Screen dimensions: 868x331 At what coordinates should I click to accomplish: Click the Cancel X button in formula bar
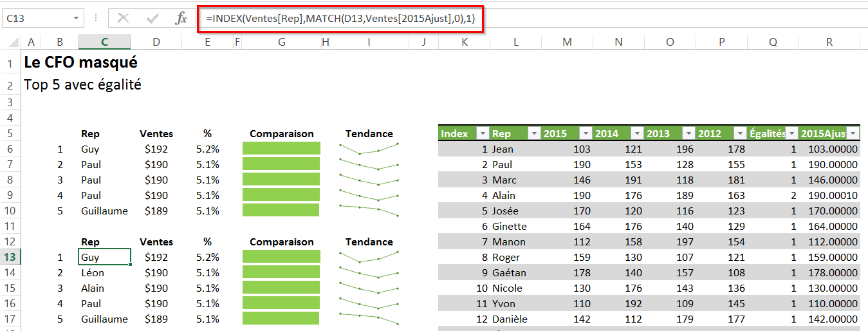pyautogui.click(x=123, y=19)
